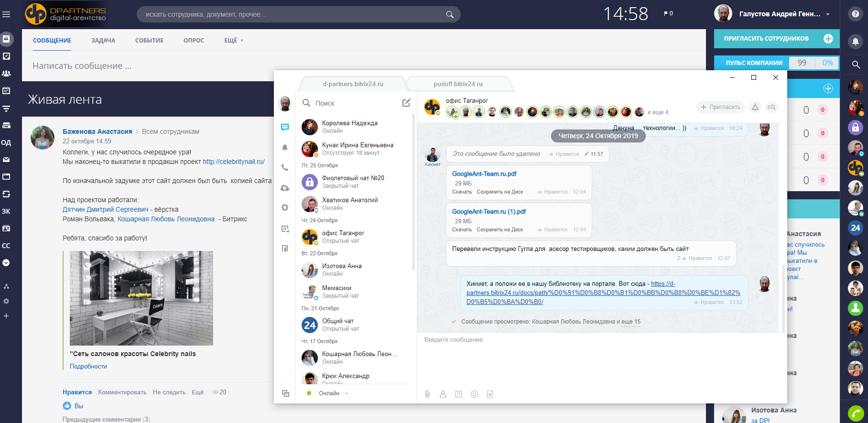This screenshot has width=868, height=423.
Task: Open user menu arrow next to Галустов Андрей
Action: pos(828,14)
